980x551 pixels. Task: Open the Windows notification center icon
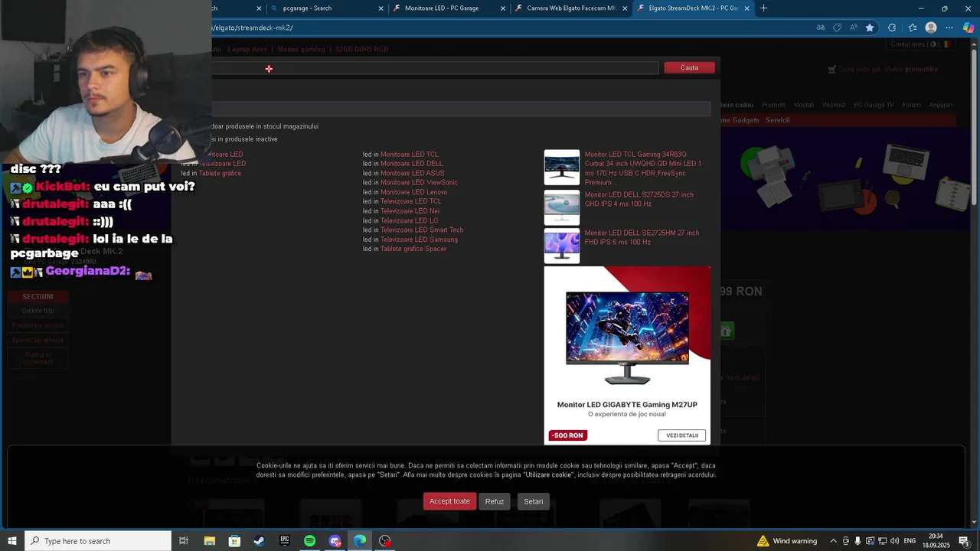tap(964, 541)
